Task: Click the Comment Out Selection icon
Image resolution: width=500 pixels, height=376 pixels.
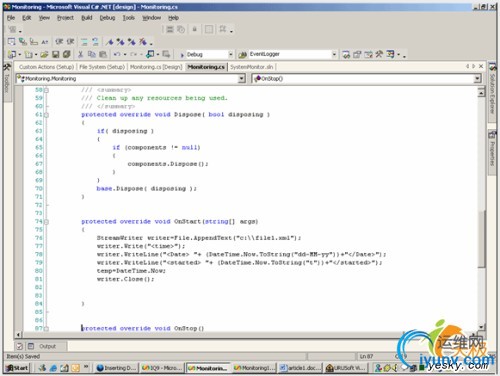Action: point(84,42)
